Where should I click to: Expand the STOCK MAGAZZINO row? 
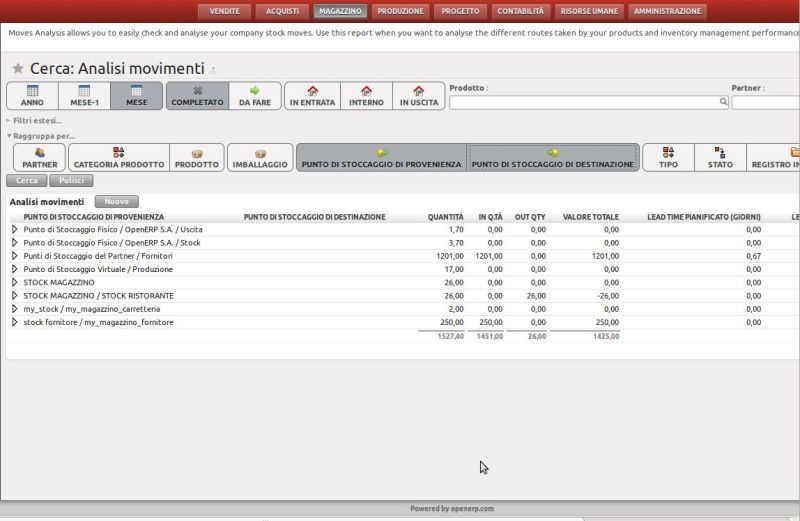coord(14,283)
